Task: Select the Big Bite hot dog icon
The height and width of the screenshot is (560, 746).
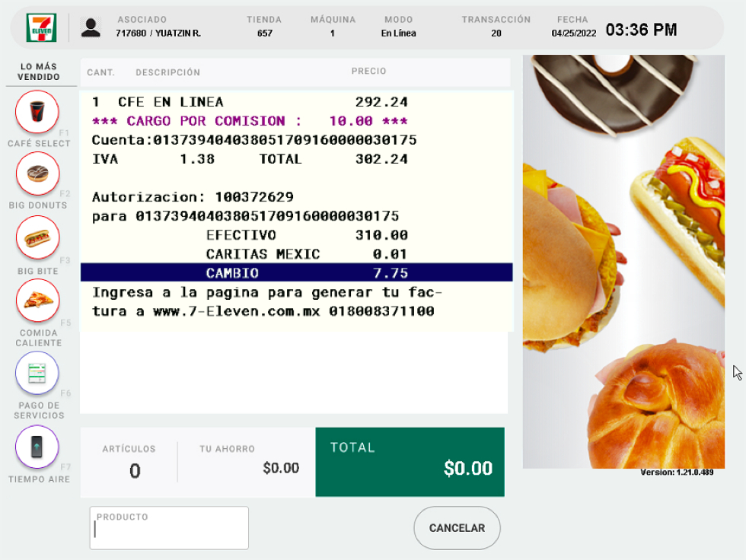Action: pos(37,237)
